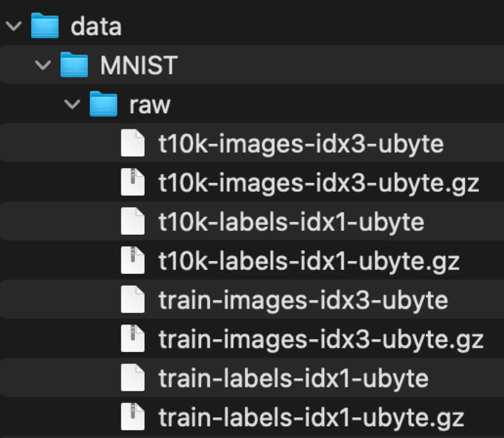Select the data folder name
Image resolution: width=504 pixels, height=438 pixels.
pos(96,26)
